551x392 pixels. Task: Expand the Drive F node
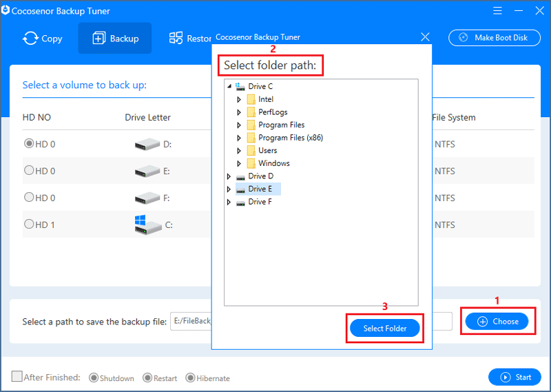pyautogui.click(x=229, y=202)
